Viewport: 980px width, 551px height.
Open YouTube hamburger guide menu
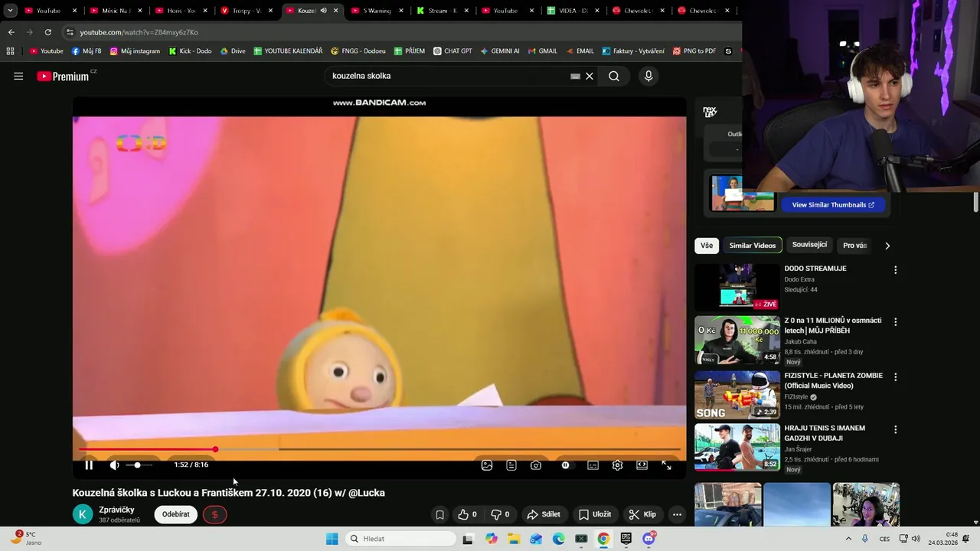click(18, 76)
